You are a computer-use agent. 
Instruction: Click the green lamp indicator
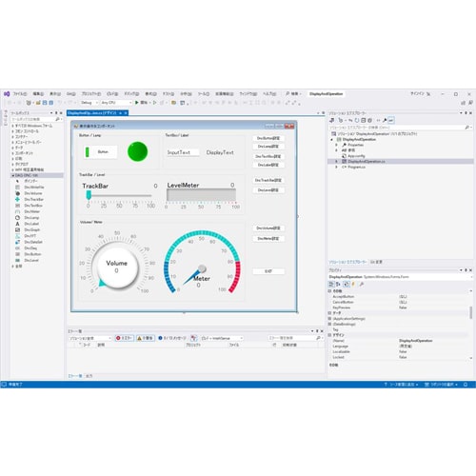point(137,151)
